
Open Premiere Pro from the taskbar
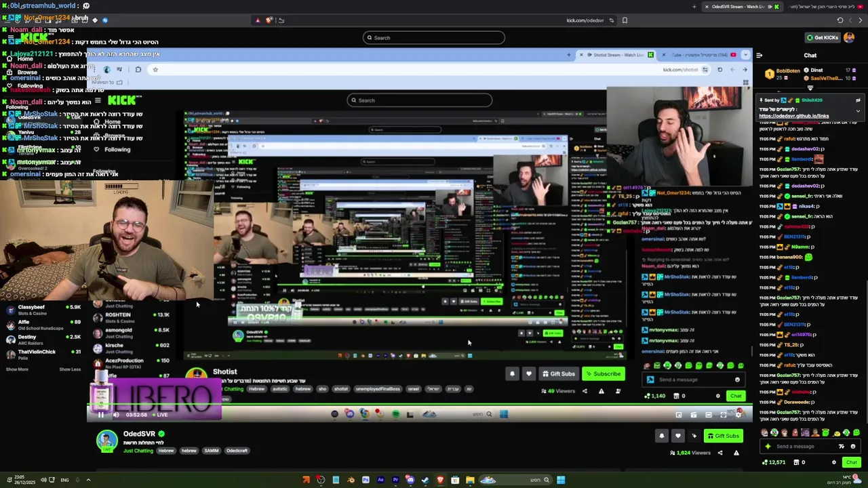pos(395,481)
